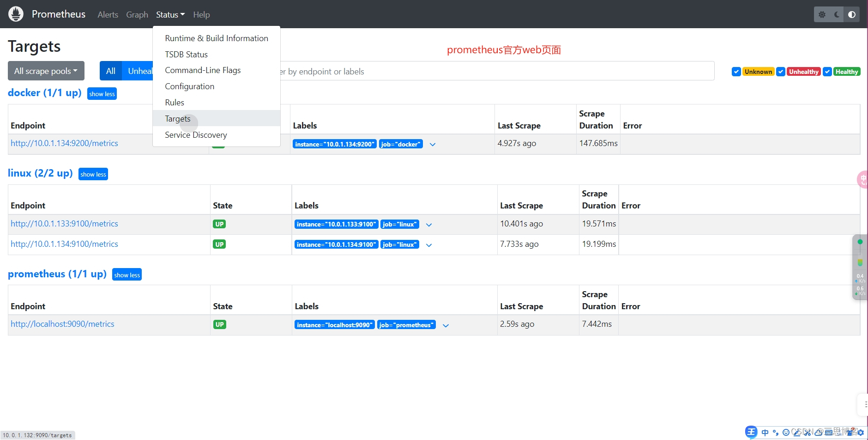This screenshot has height=440, width=868.
Task: Open the TSDB Status menu item
Action: coord(217,55)
